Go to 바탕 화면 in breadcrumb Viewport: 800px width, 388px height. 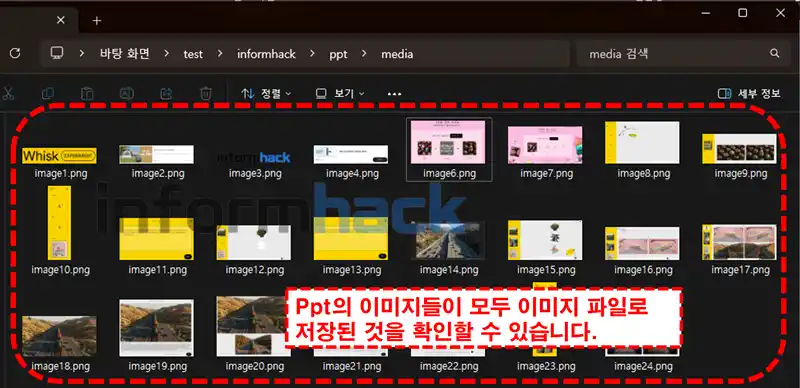pyautogui.click(x=124, y=54)
